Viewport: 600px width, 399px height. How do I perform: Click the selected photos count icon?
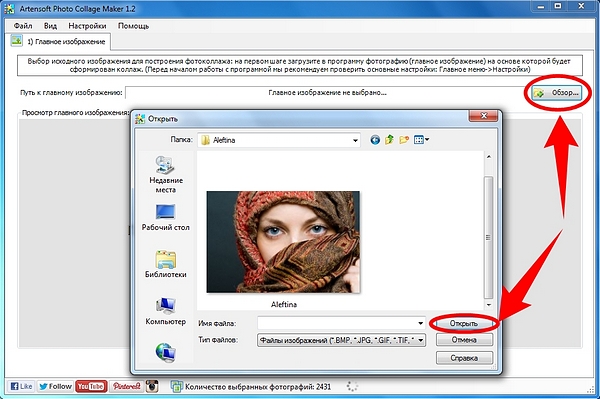click(176, 387)
